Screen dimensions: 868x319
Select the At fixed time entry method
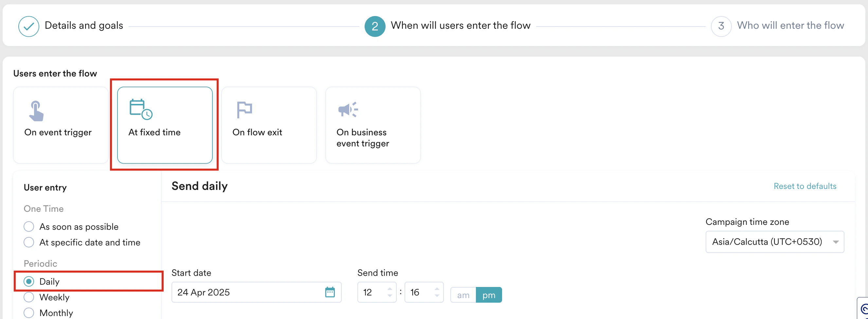164,125
